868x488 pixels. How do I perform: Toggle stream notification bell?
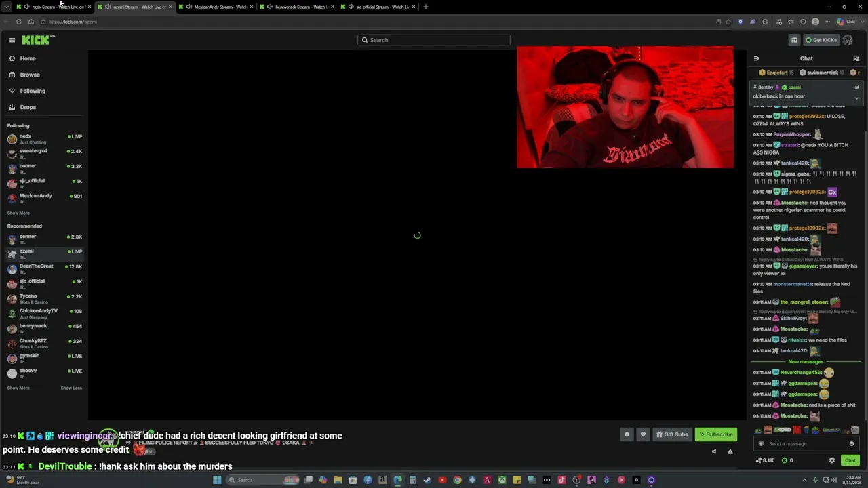click(x=627, y=434)
